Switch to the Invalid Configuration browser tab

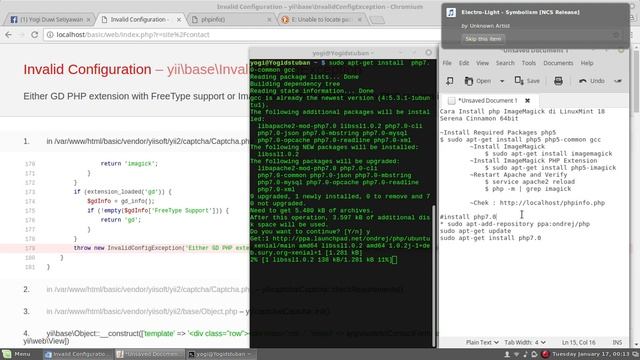click(140, 19)
